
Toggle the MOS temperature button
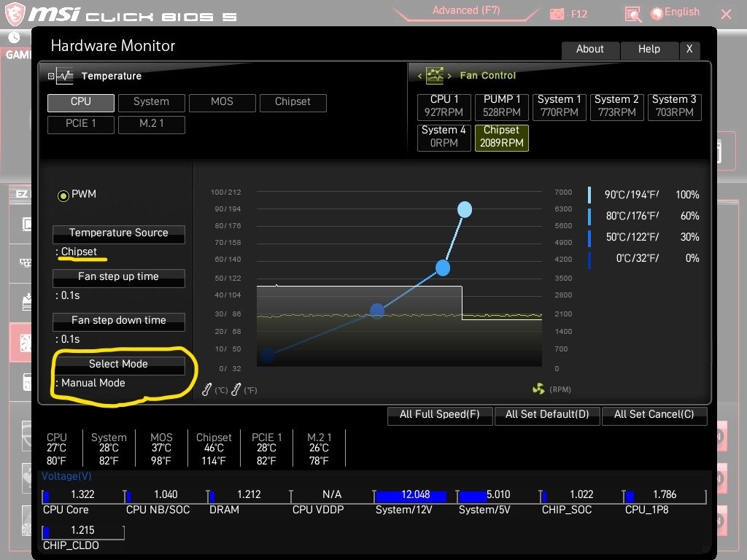point(222,103)
